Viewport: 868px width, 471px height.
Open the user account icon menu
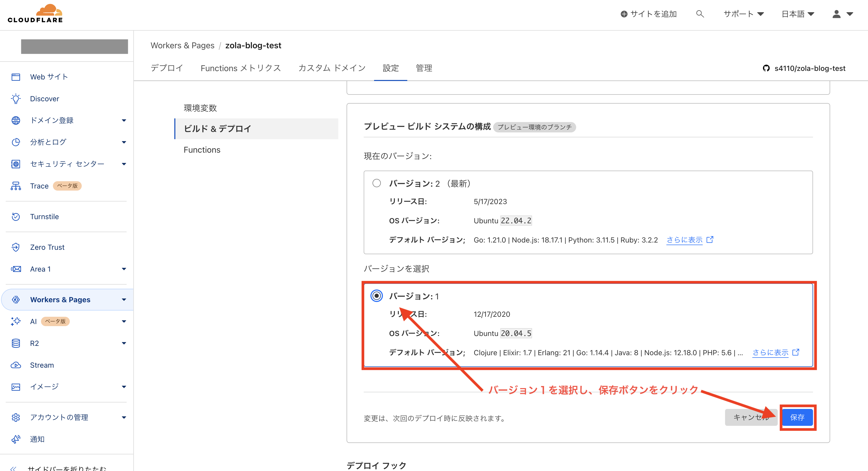click(x=836, y=14)
